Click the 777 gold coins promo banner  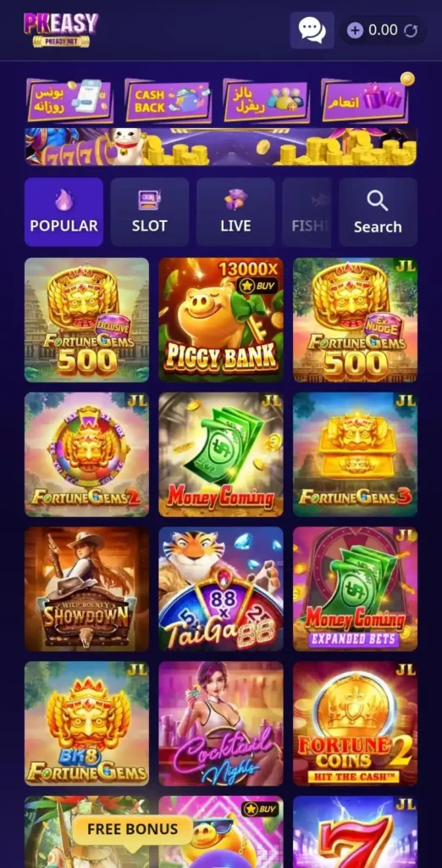click(x=221, y=147)
